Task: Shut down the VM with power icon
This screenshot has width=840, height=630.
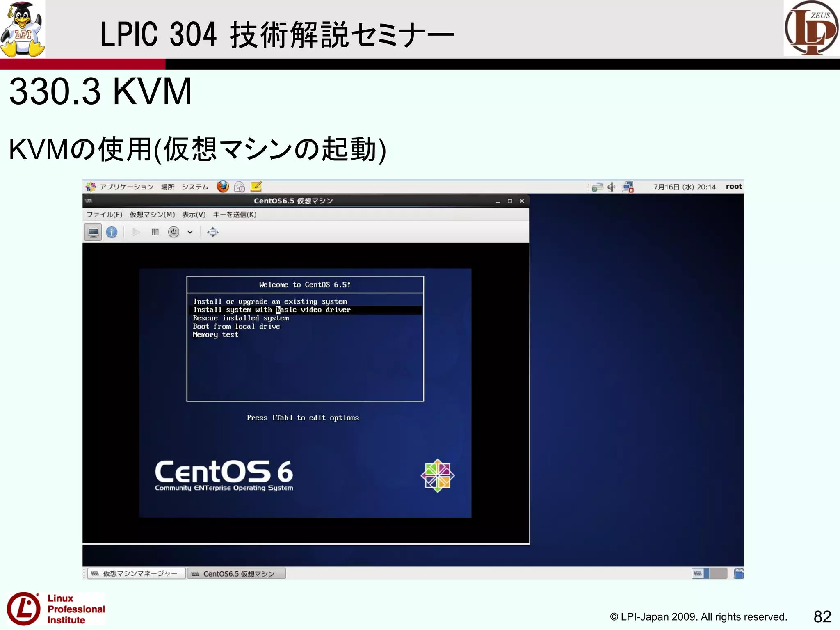Action: click(x=173, y=232)
